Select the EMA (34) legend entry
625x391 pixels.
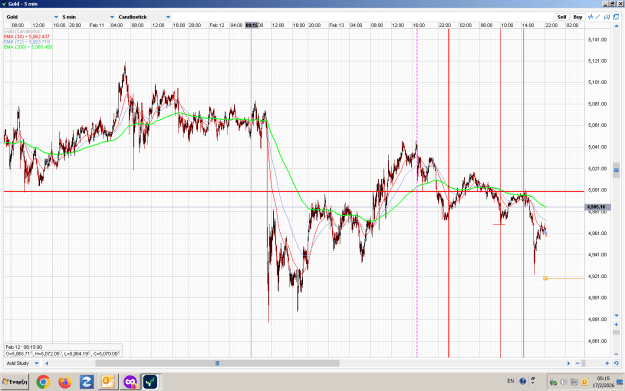click(x=27, y=36)
